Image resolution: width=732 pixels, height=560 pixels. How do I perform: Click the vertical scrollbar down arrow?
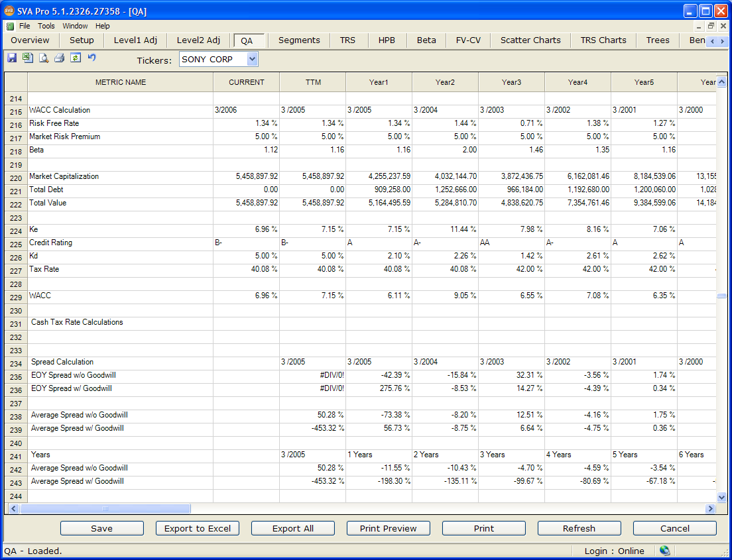[722, 497]
